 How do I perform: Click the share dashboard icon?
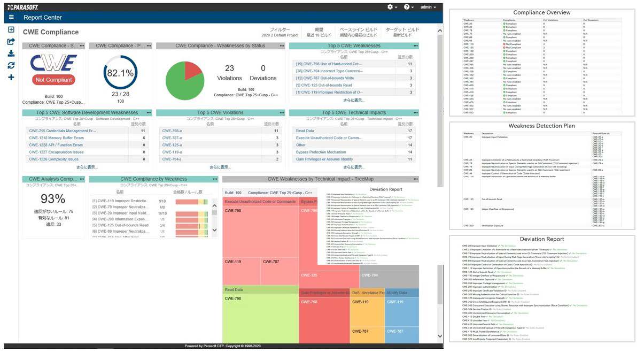click(x=11, y=42)
